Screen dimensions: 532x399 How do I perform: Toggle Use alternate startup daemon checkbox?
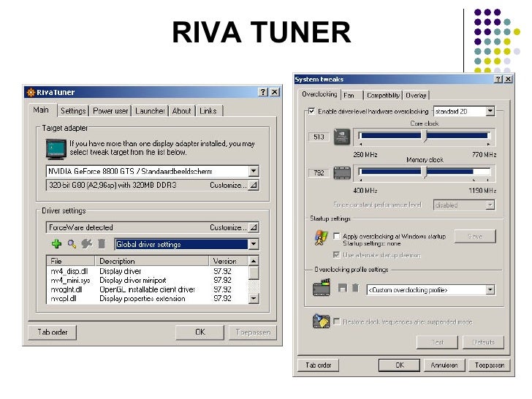pos(337,254)
